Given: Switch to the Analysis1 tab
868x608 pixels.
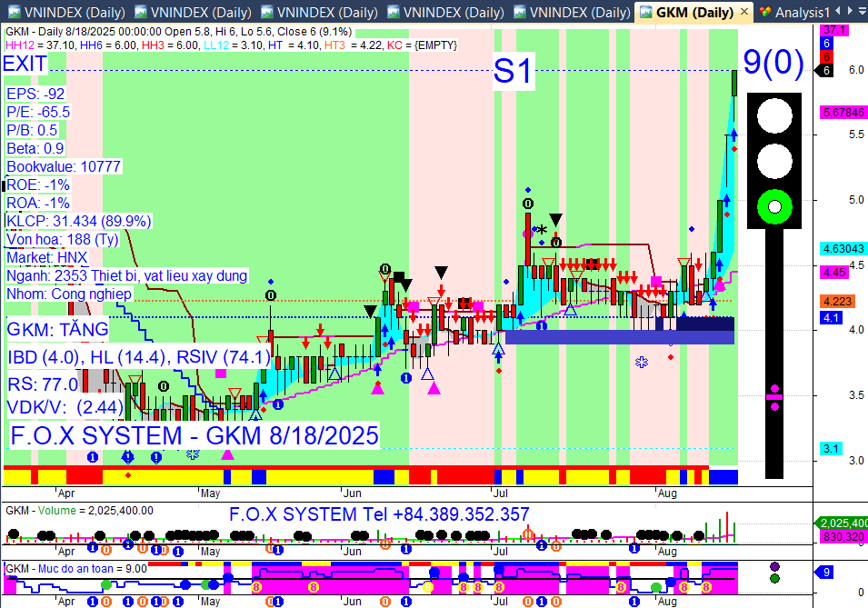Looking at the screenshot, I should [x=795, y=12].
